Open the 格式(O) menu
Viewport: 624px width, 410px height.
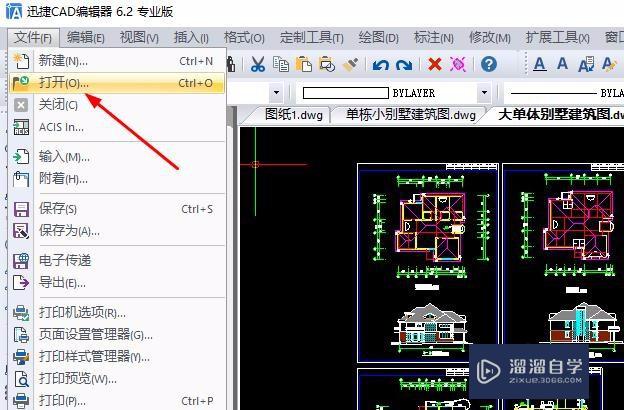pos(244,38)
